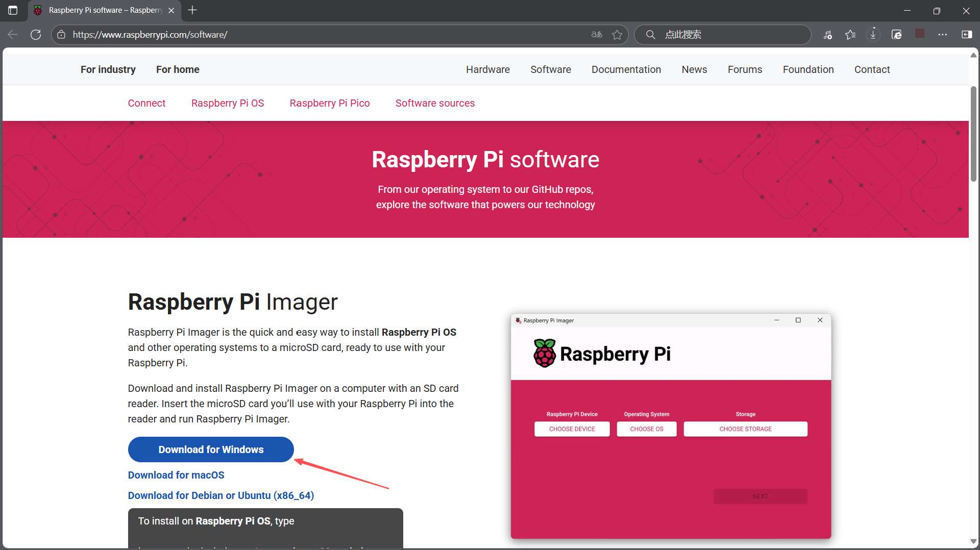Click 'To install on Raspberry Pi OS, type' text

(x=216, y=521)
